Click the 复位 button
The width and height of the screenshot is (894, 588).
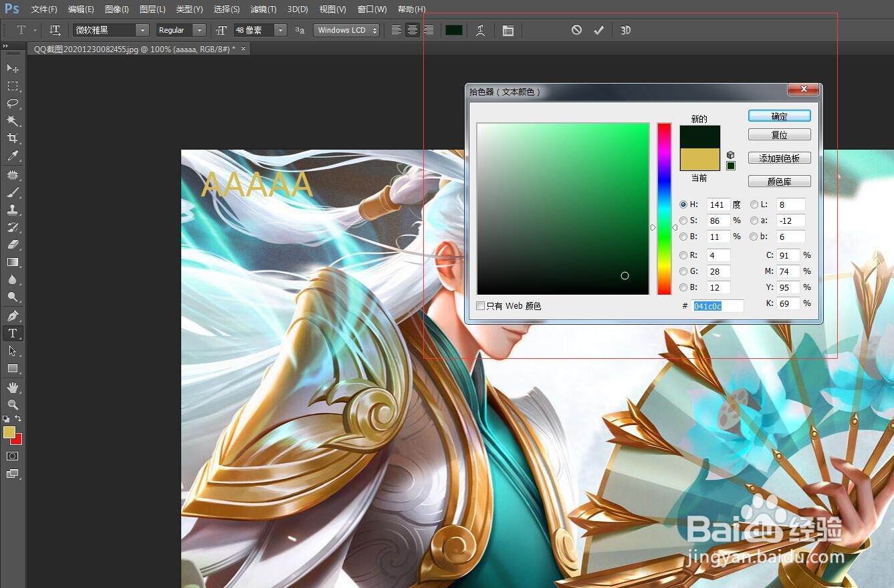pos(780,135)
